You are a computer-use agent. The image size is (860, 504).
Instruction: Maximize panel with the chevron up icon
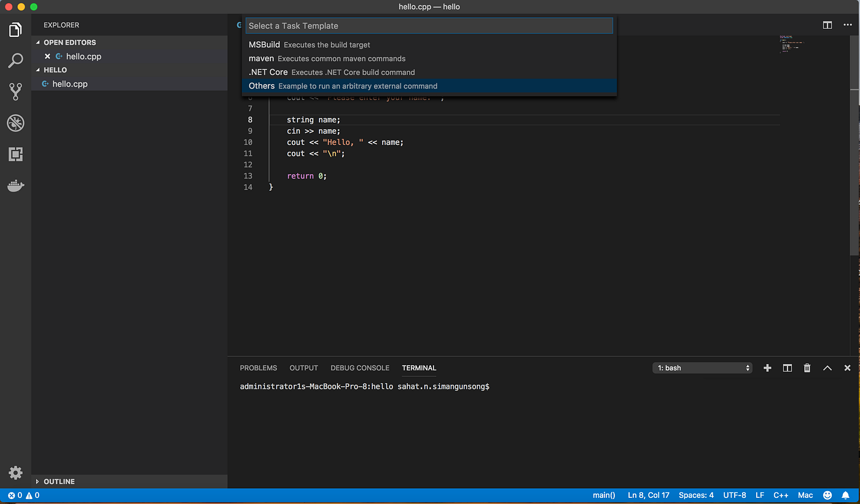click(x=827, y=368)
